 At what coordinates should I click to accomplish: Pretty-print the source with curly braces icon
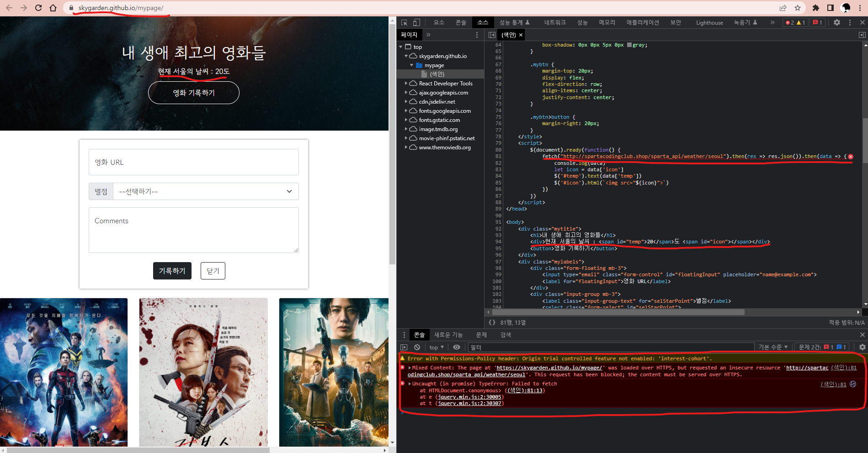[x=492, y=322]
